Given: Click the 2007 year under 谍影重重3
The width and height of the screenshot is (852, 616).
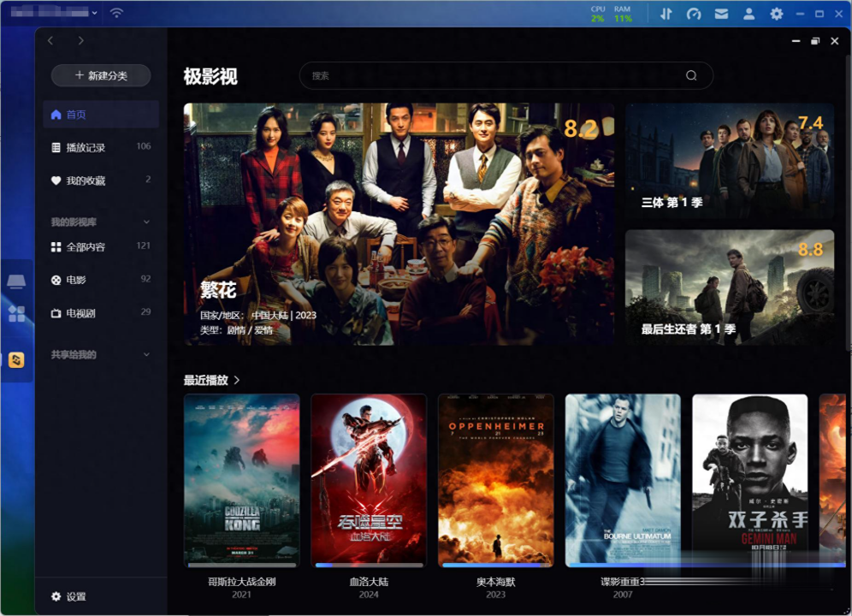Looking at the screenshot, I should (x=623, y=595).
